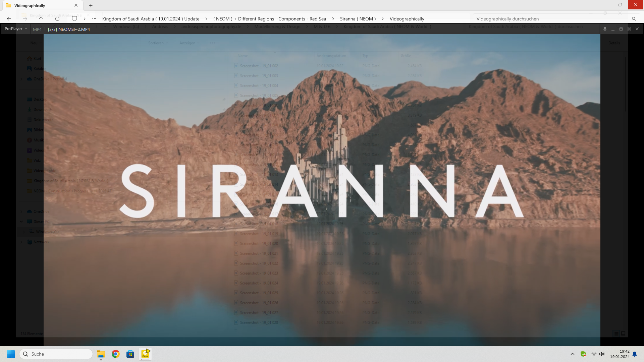Minimize the PotPlayer window
The width and height of the screenshot is (644, 362).
pyautogui.click(x=613, y=29)
